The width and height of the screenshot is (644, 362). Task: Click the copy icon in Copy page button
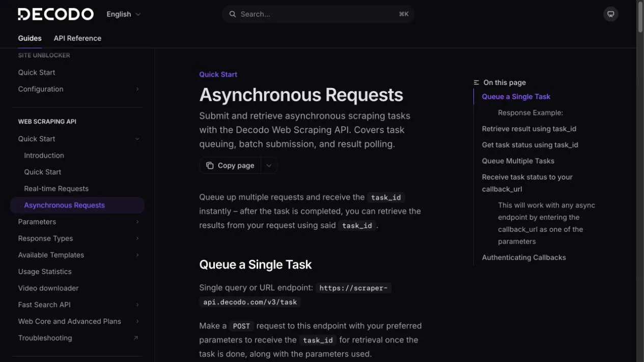coord(210,166)
